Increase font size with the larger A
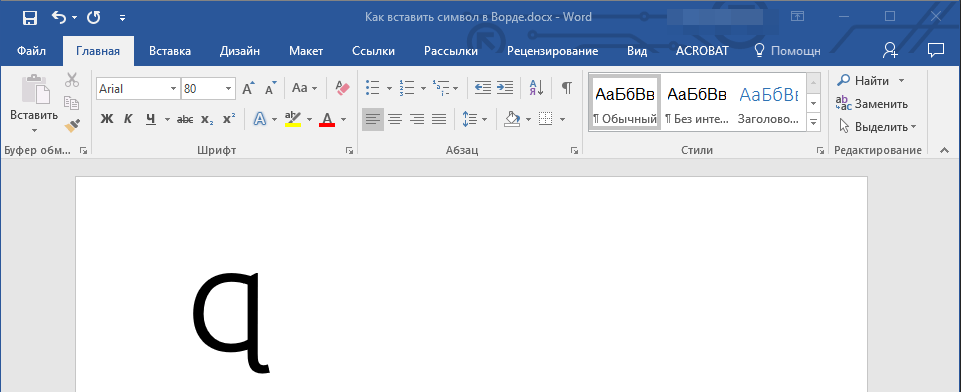This screenshot has width=961, height=392. click(x=248, y=89)
